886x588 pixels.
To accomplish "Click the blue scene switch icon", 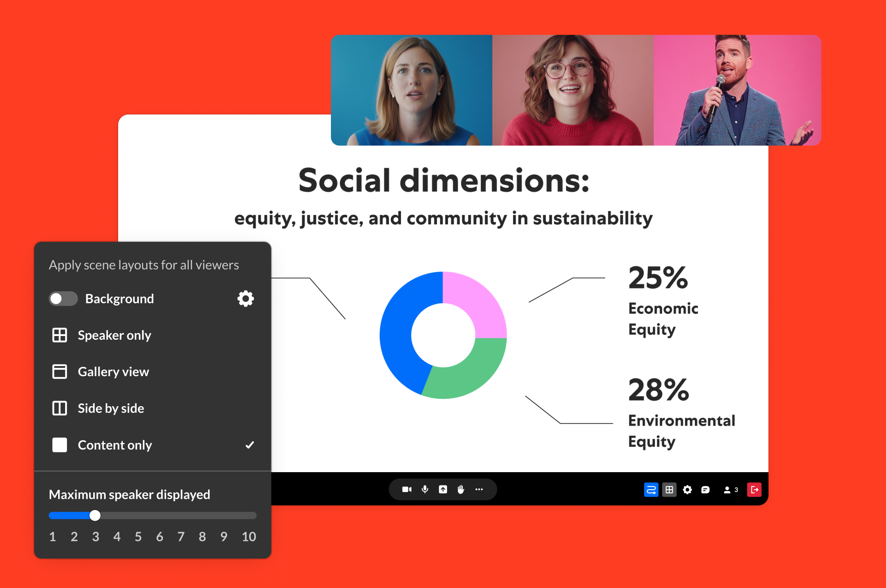I will 651,490.
